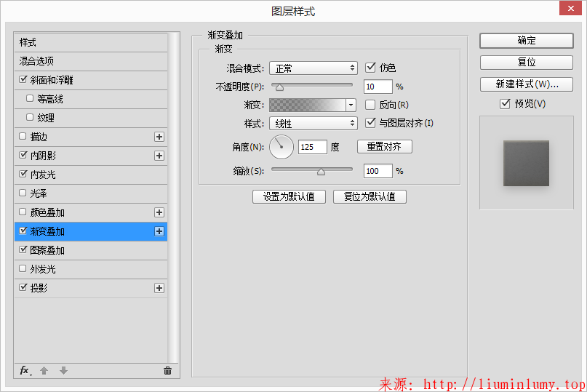Toggle the 预览(V) checkbox
The width and height of the screenshot is (587, 392).
[x=505, y=103]
